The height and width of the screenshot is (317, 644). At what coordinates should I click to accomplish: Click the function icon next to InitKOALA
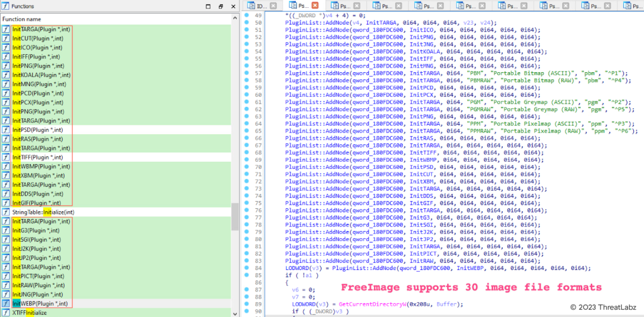6,75
